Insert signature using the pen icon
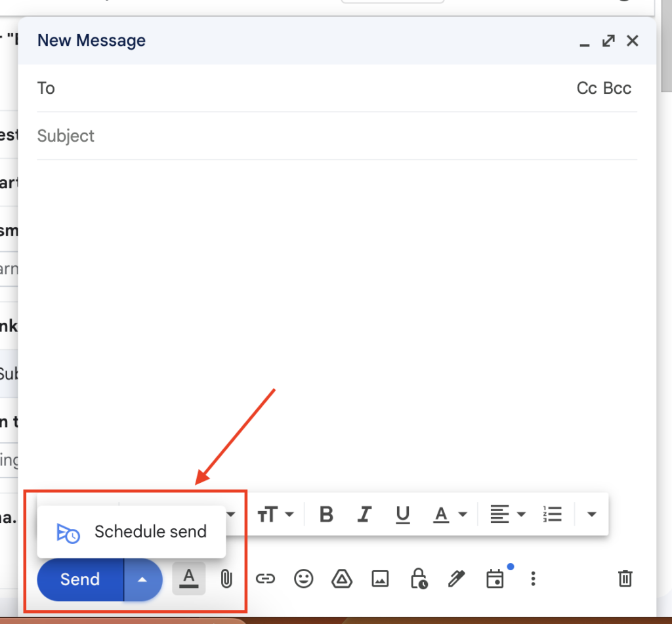This screenshot has height=624, width=672. pyautogui.click(x=456, y=579)
